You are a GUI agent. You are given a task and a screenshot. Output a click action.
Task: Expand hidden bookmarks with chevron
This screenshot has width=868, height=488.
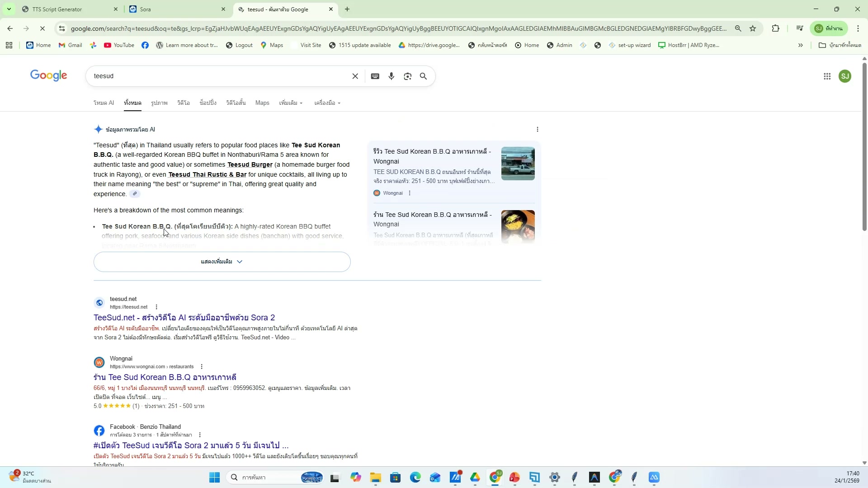(800, 45)
